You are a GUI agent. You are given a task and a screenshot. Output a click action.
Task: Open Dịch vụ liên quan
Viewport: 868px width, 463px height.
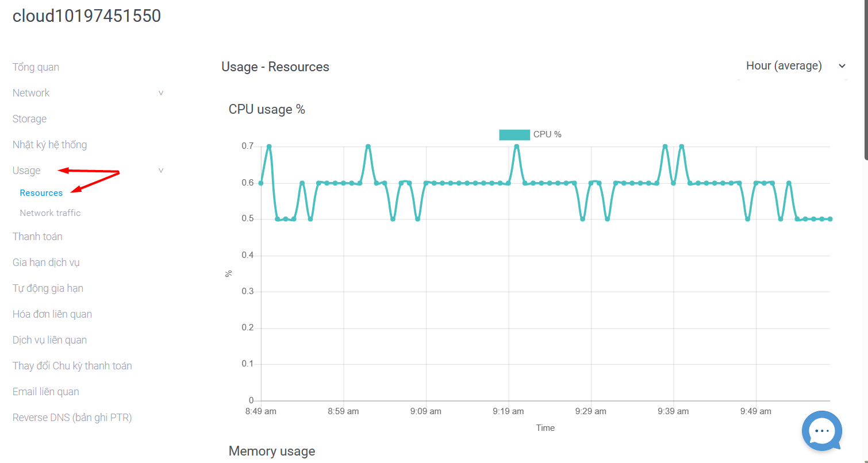[49, 340]
